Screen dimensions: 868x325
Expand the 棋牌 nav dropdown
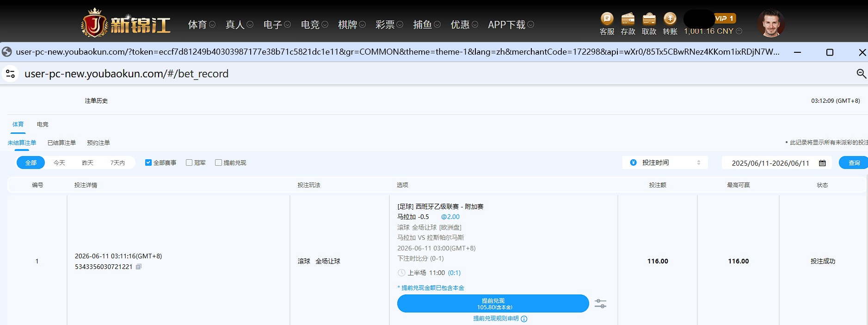tap(362, 25)
